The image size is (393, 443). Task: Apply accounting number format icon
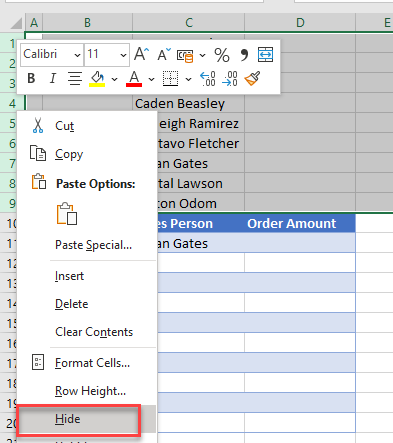click(185, 55)
